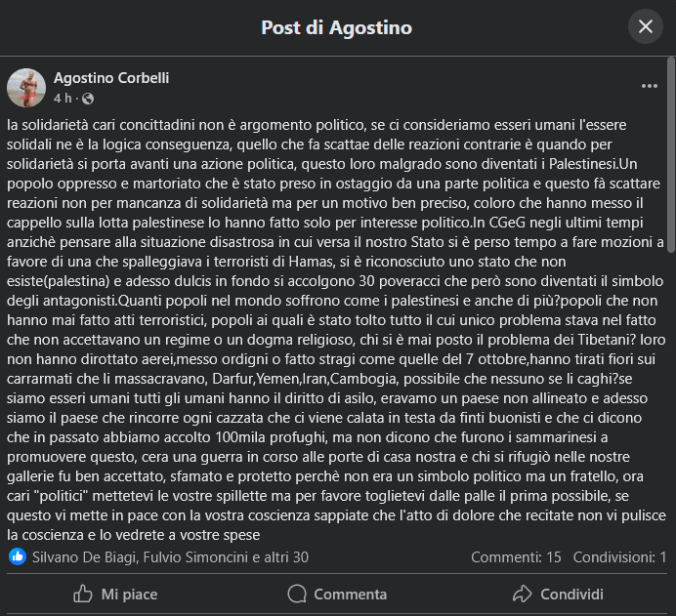Toggle the Mi piace text label
The height and width of the screenshot is (616, 676).
click(x=129, y=594)
